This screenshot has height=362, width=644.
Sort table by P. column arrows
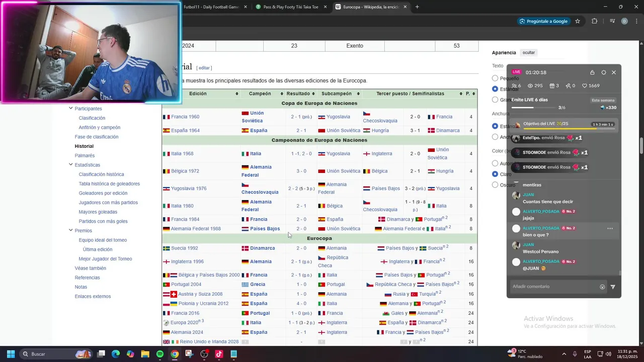pyautogui.click(x=474, y=94)
